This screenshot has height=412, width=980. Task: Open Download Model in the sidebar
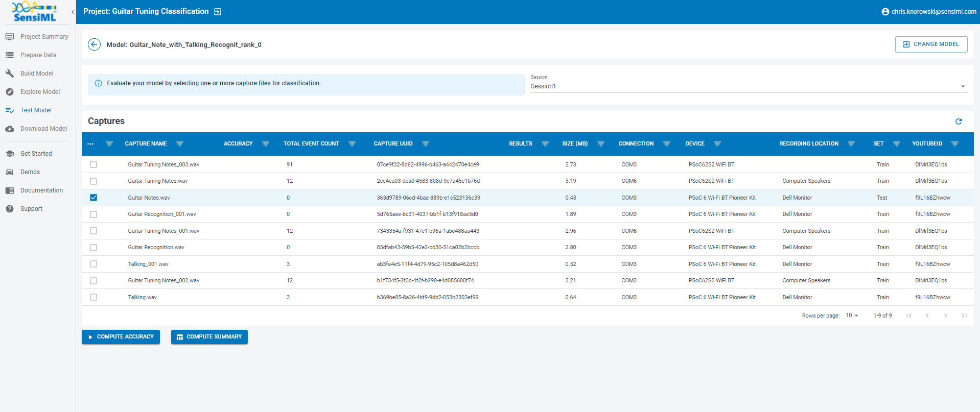click(38, 129)
